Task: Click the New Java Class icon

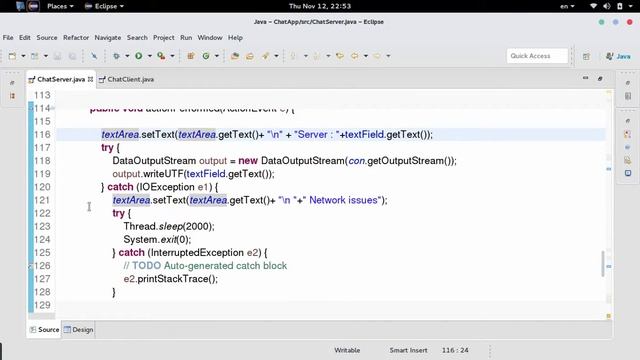Action: (x=206, y=56)
